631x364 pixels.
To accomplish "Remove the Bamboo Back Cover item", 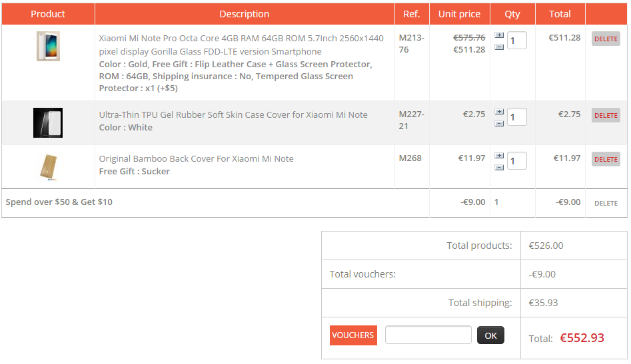I will [606, 160].
